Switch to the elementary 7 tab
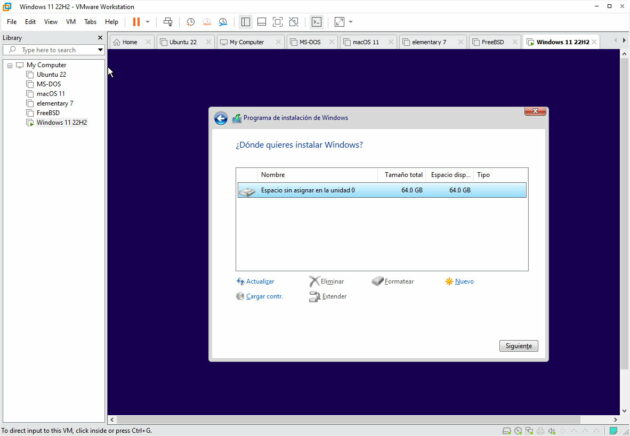This screenshot has width=630, height=436. (x=429, y=42)
